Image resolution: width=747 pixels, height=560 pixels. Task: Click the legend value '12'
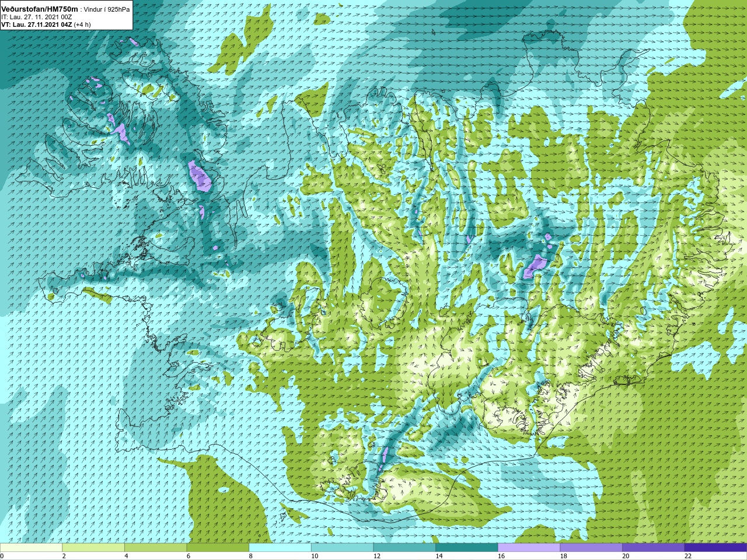click(377, 556)
